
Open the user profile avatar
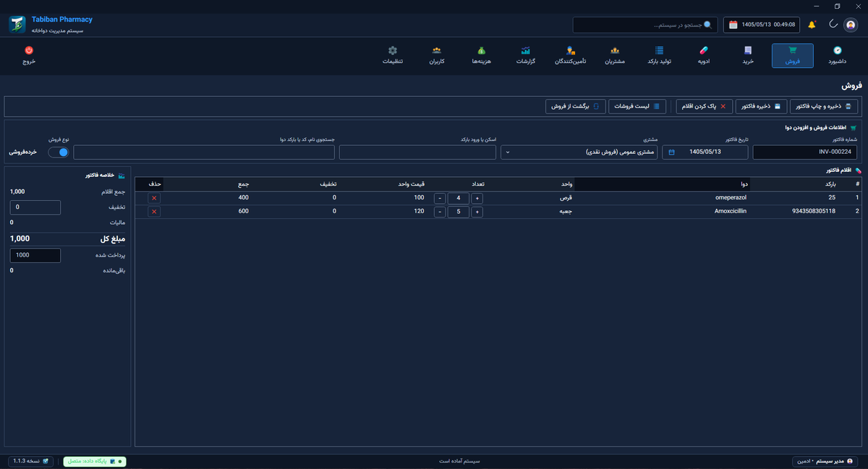pos(851,25)
